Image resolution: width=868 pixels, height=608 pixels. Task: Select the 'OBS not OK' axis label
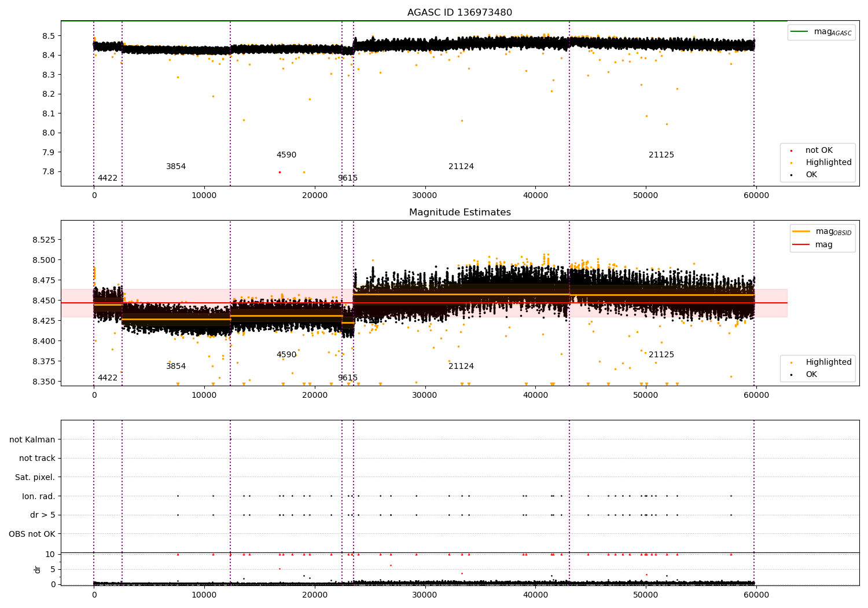click(x=32, y=534)
